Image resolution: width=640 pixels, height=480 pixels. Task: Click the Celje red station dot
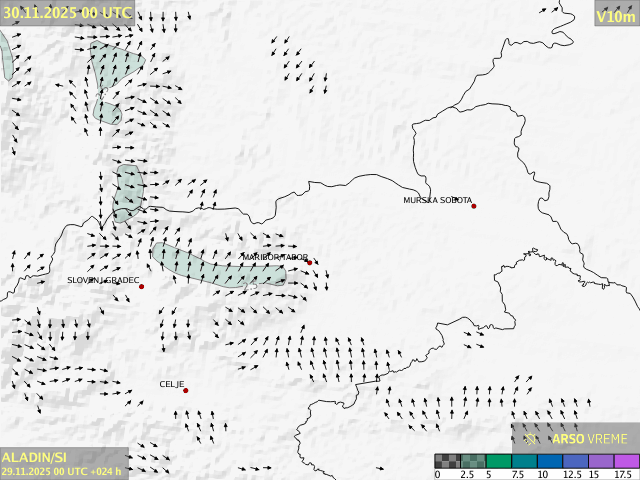[x=185, y=390]
